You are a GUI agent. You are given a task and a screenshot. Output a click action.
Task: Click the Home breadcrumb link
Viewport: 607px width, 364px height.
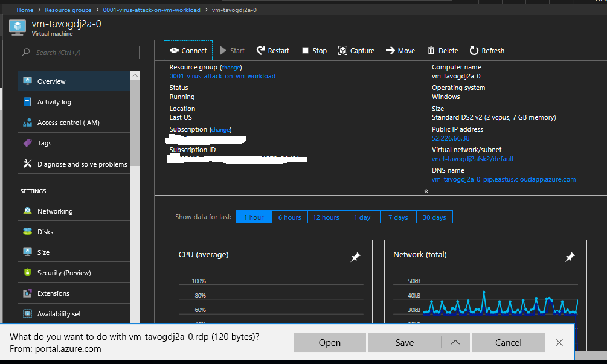tap(25, 10)
